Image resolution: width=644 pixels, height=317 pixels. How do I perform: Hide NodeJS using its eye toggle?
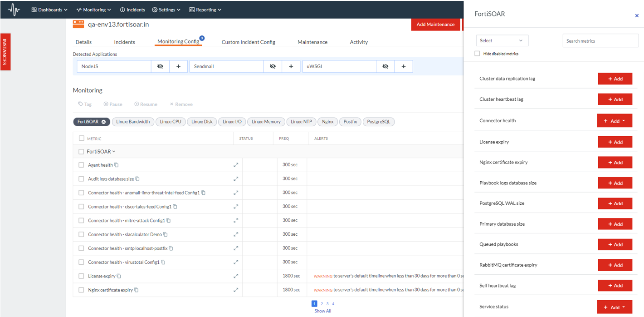coord(160,66)
